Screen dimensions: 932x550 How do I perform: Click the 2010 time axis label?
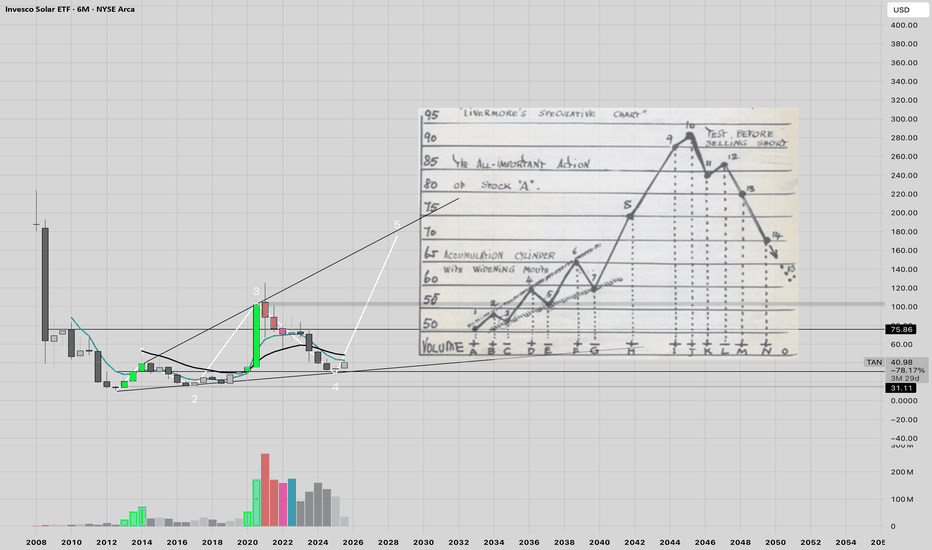(x=71, y=542)
